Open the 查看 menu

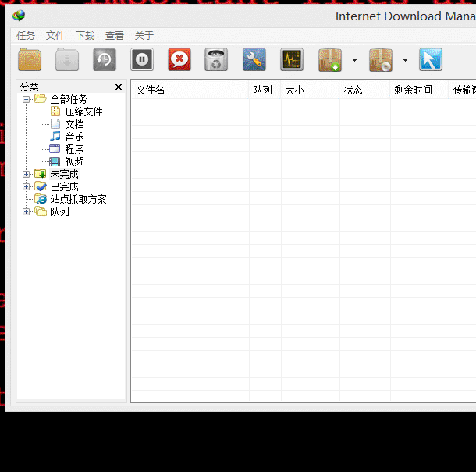tap(115, 36)
